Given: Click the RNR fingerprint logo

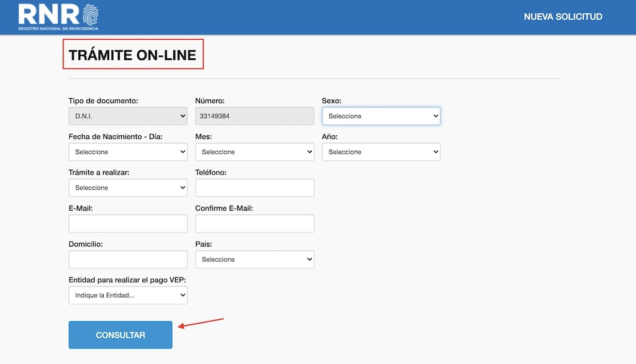Looking at the screenshot, I should 58,17.
